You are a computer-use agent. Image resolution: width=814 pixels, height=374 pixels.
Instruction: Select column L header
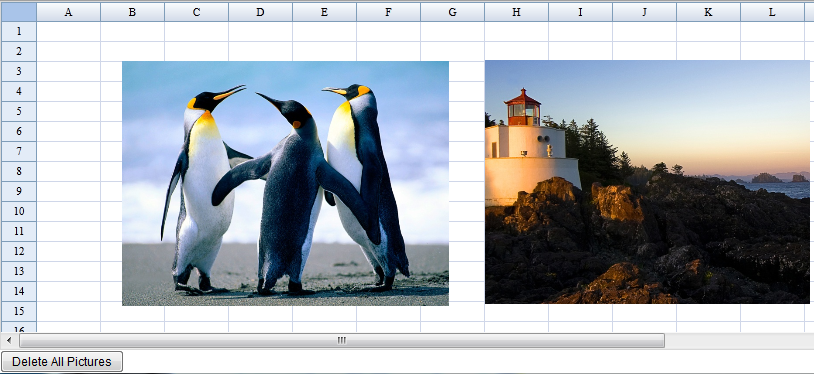772,12
